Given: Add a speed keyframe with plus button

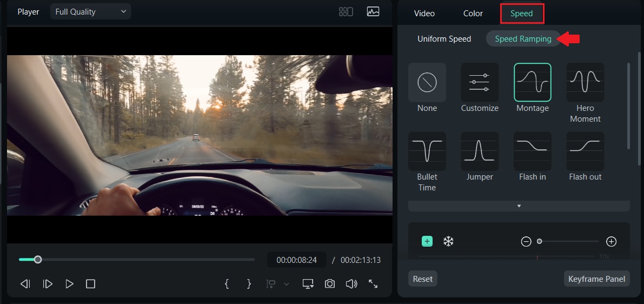Looking at the screenshot, I should pos(427,242).
